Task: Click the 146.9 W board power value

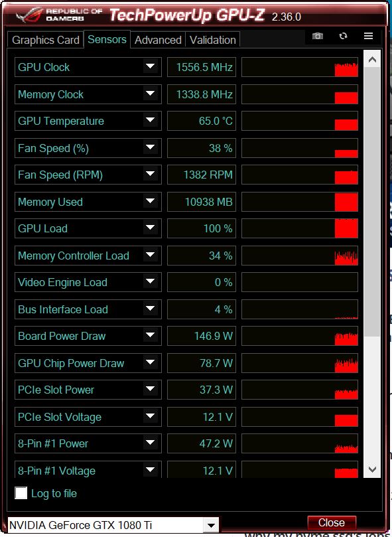Action: pos(202,336)
